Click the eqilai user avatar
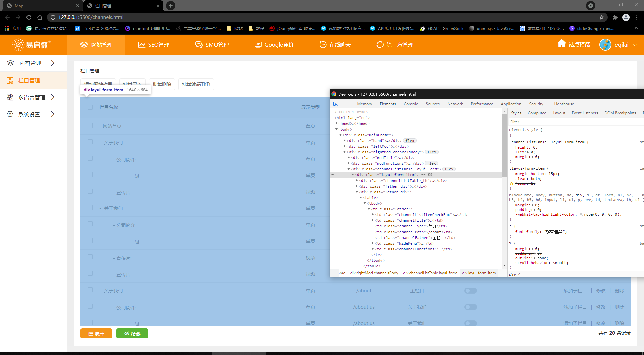The height and width of the screenshot is (355, 644). (x=605, y=45)
